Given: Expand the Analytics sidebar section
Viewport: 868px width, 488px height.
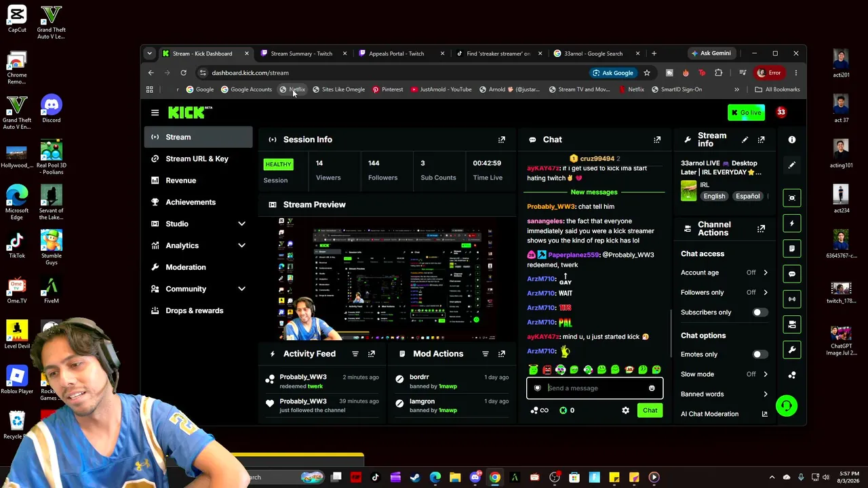Looking at the screenshot, I should [x=241, y=245].
